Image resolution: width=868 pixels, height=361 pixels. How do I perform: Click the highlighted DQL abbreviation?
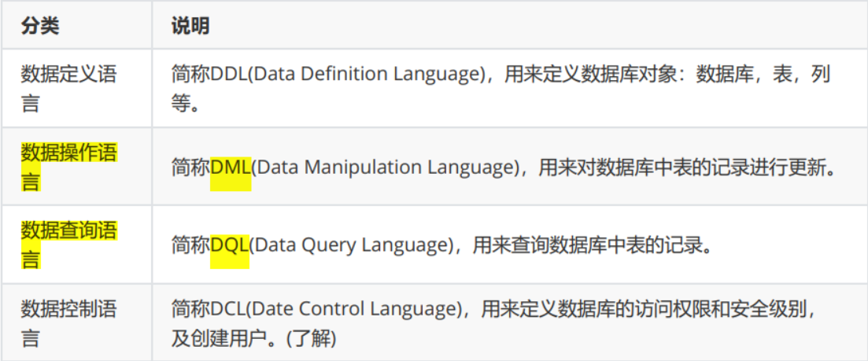click(230, 245)
